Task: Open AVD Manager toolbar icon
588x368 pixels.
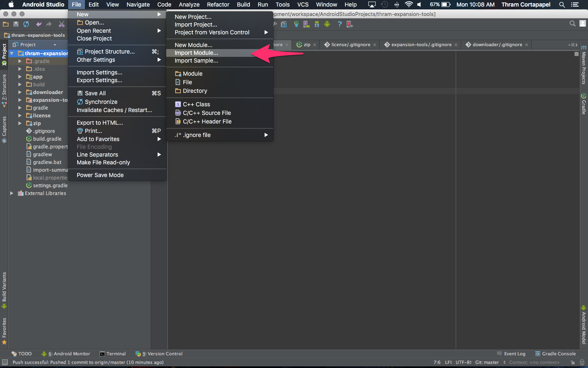Action: click(x=306, y=25)
